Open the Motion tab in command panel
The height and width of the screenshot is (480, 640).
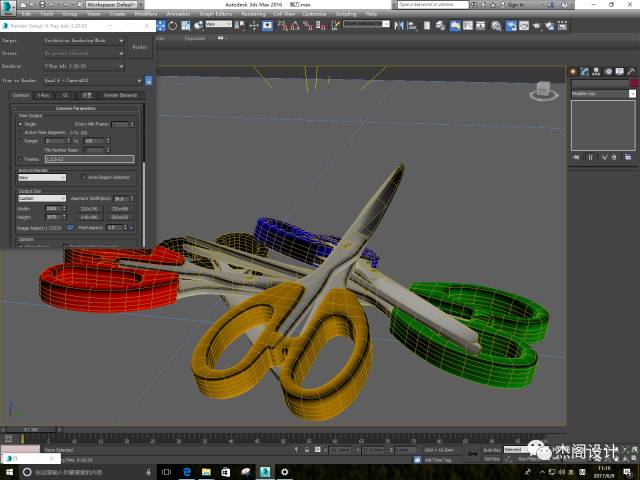tap(608, 71)
